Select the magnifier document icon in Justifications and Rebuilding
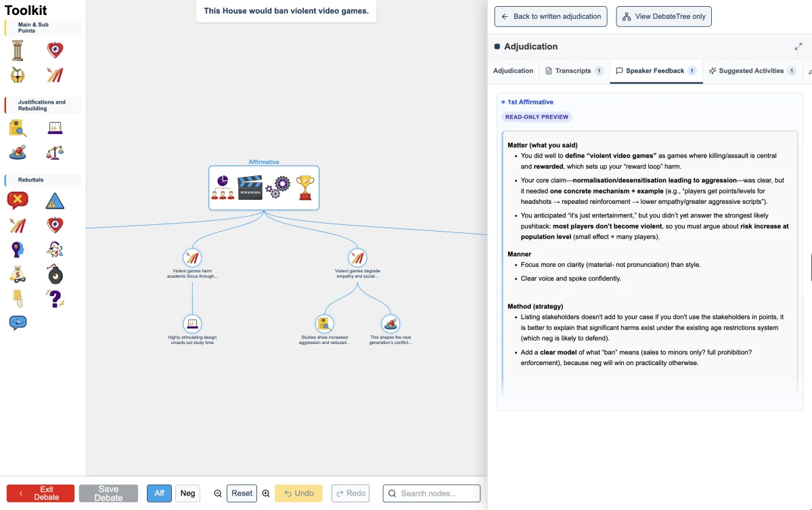 click(18, 128)
